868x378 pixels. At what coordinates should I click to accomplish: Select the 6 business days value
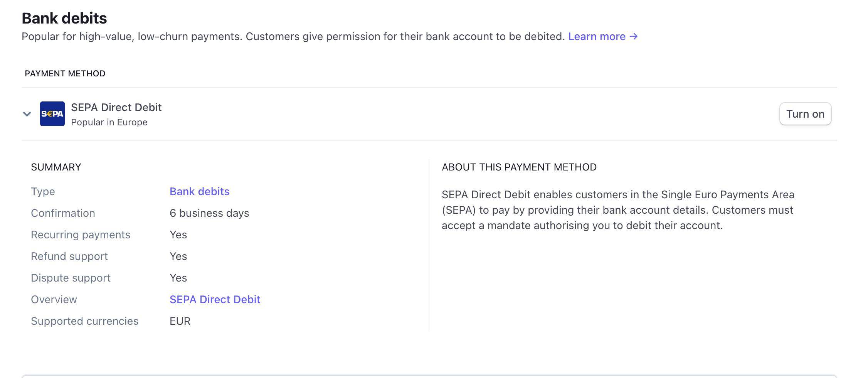[209, 213]
